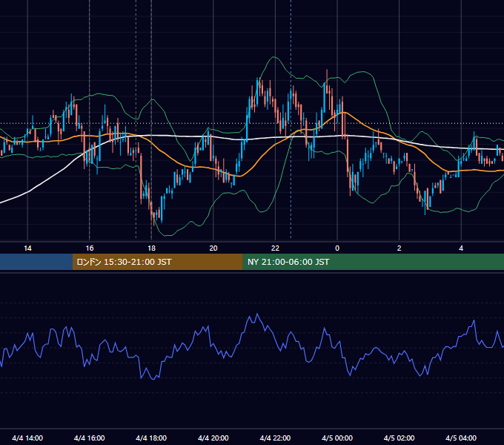Image resolution: width=504 pixels, height=445 pixels.
Task: Click the 0 hour label on price chart axis
Action: click(x=337, y=248)
